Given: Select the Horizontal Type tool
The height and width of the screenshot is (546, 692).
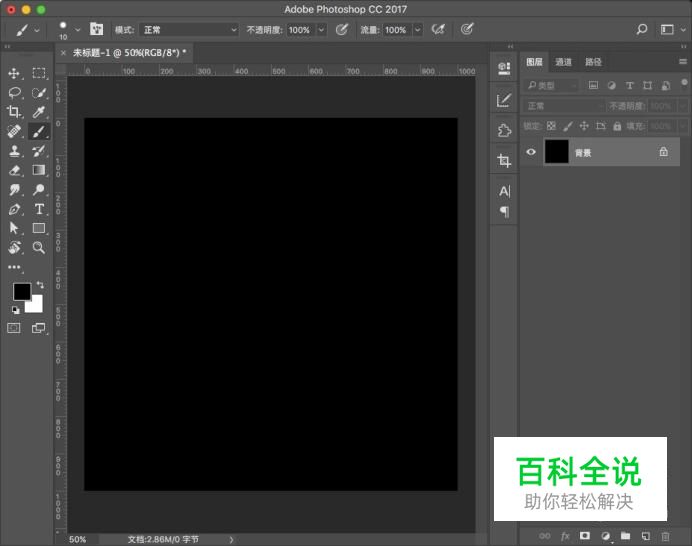Looking at the screenshot, I should tap(39, 209).
